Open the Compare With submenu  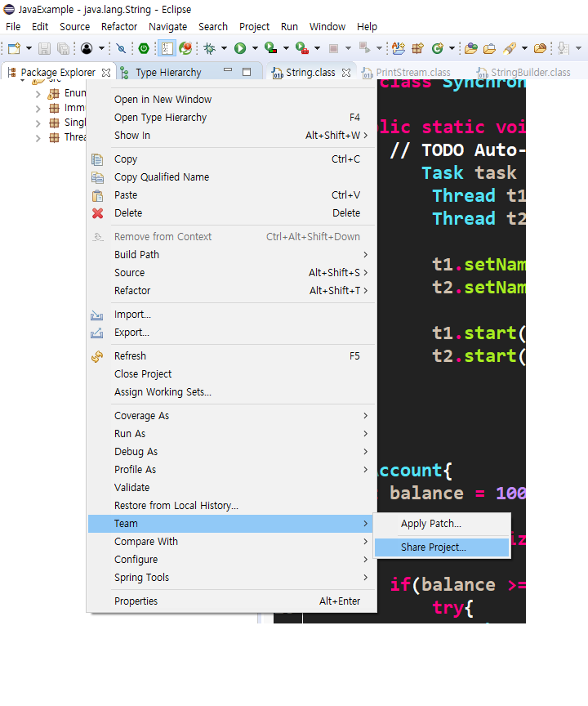tap(231, 542)
